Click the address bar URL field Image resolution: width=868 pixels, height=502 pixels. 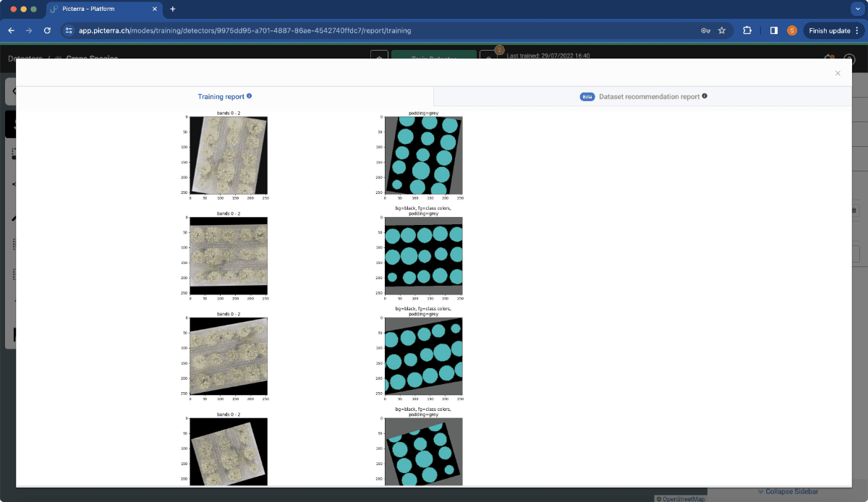point(376,31)
